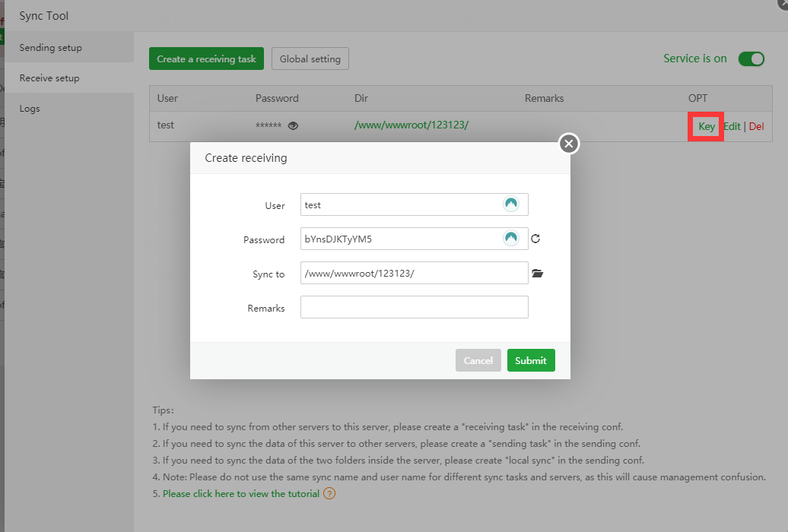
Task: Open Global setting
Action: tap(310, 59)
